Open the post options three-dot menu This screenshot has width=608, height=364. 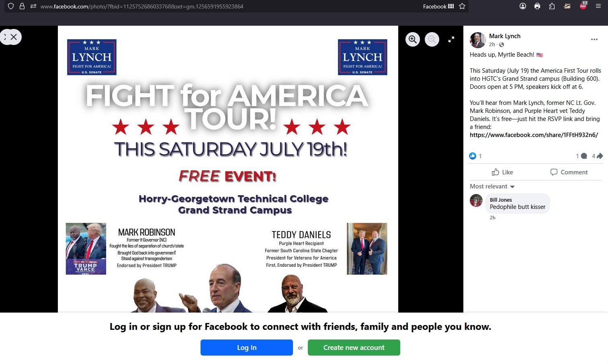click(594, 39)
